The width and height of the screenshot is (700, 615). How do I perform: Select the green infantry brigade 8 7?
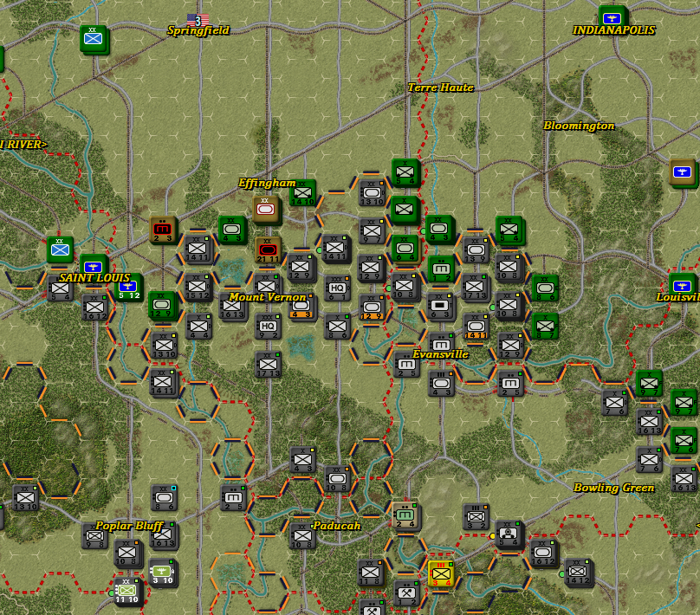click(544, 327)
